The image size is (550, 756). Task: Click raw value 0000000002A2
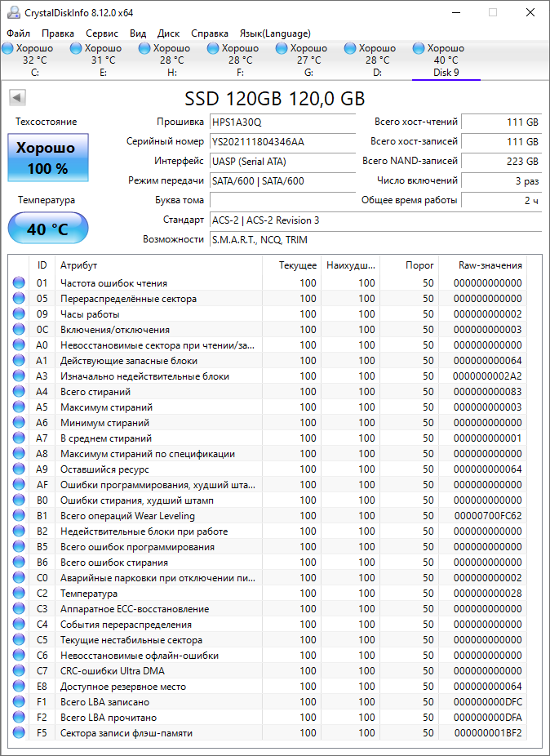click(487, 376)
